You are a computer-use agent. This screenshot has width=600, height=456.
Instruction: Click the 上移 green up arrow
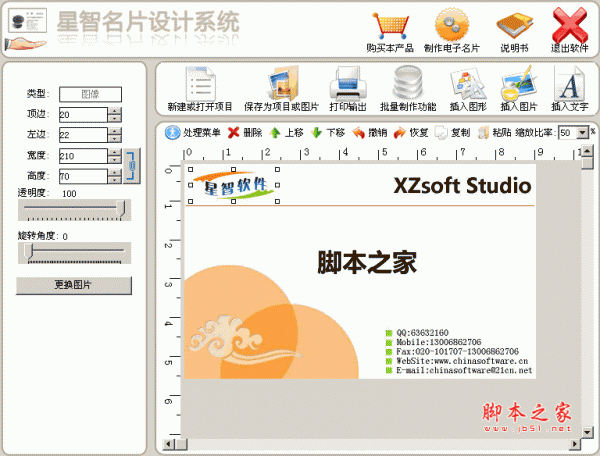tap(286, 133)
